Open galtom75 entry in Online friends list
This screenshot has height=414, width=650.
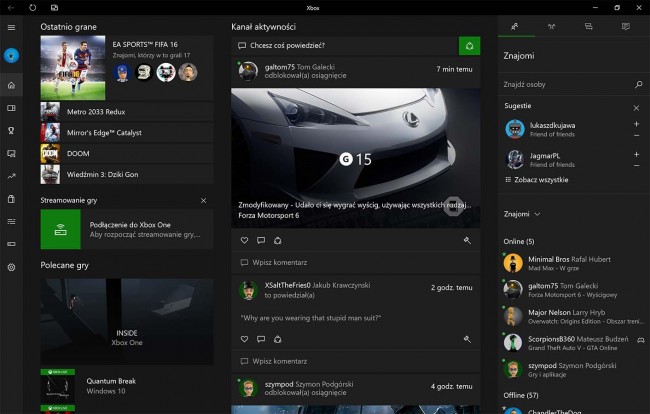[574, 290]
